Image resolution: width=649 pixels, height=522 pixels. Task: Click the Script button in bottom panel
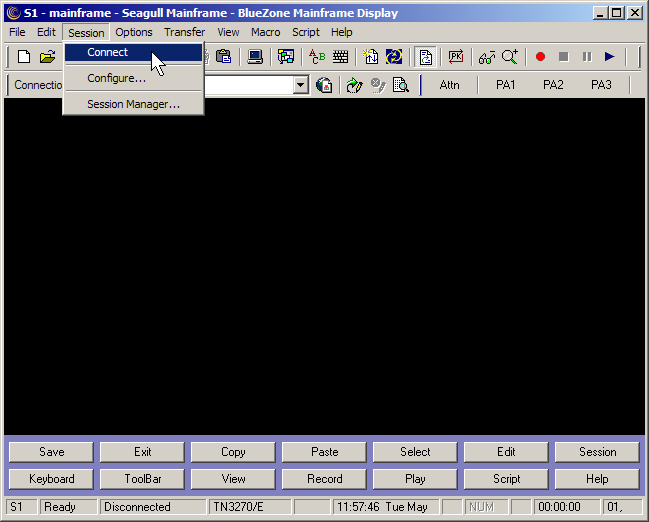(506, 479)
